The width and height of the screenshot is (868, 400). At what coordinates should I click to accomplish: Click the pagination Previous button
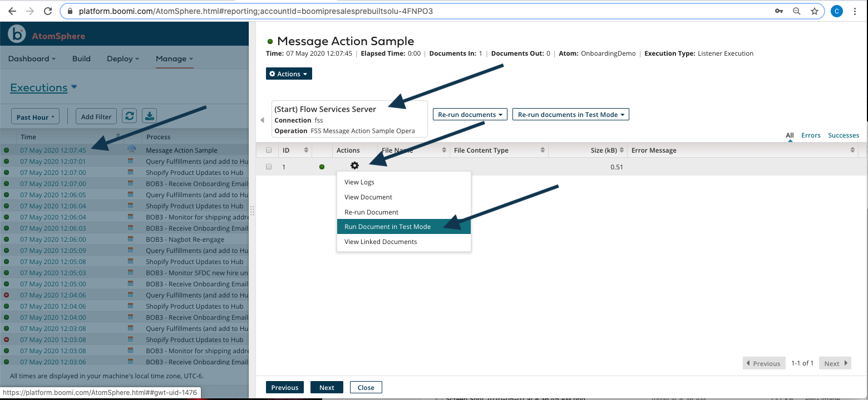coord(764,363)
